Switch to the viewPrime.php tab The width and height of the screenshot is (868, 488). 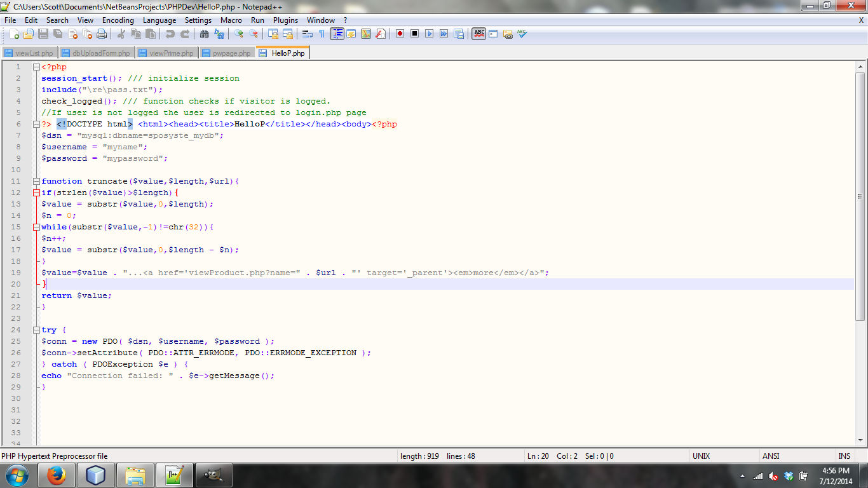click(167, 53)
